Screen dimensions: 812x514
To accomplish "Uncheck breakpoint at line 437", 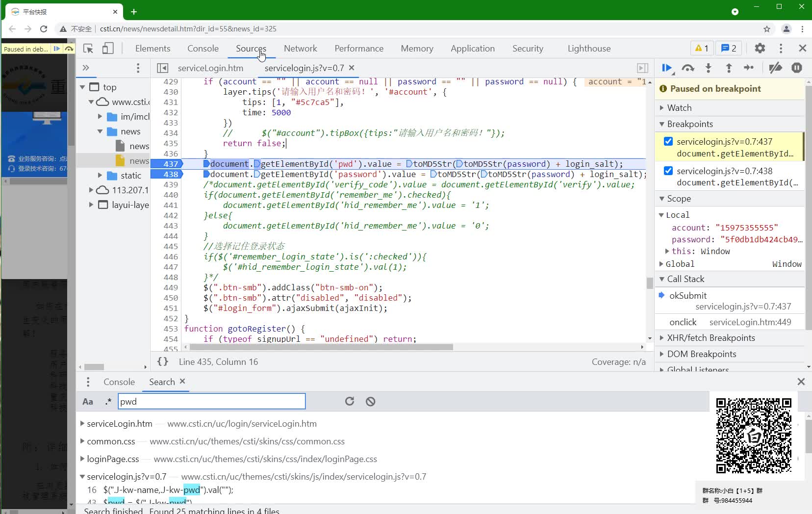I will 668,141.
